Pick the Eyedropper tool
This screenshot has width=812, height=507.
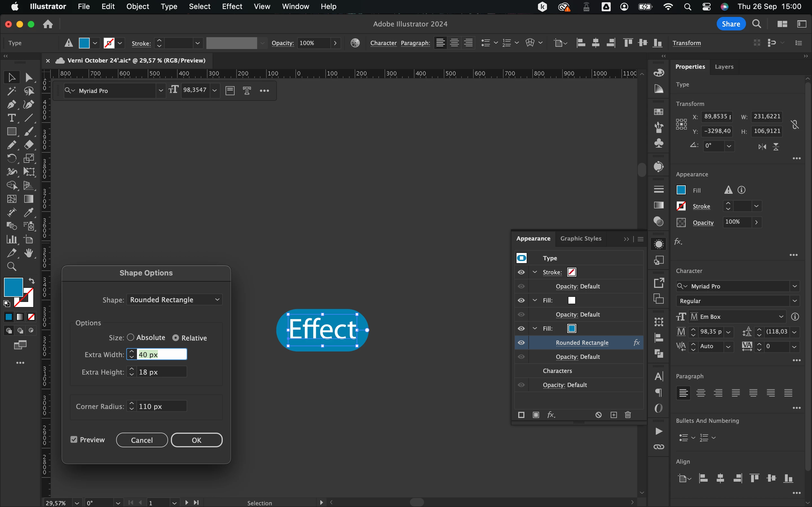pos(28,212)
